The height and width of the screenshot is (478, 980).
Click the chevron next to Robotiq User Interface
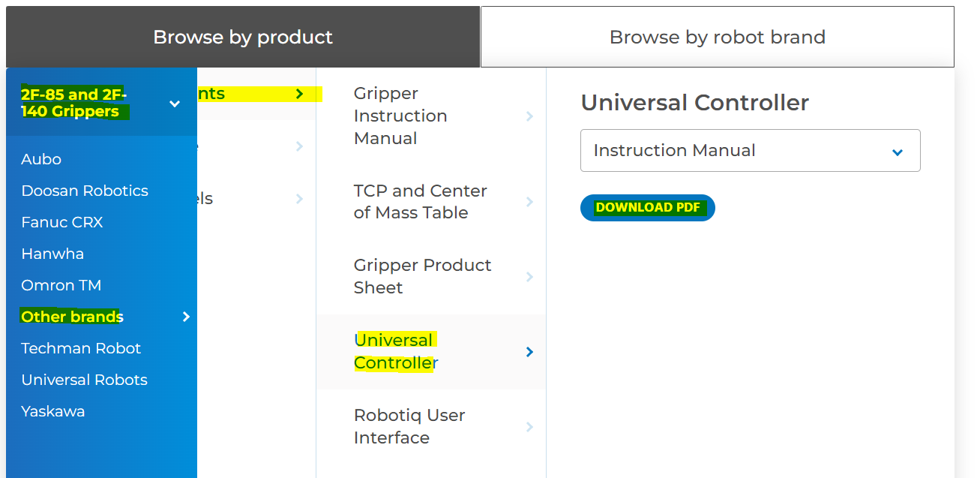pos(530,426)
